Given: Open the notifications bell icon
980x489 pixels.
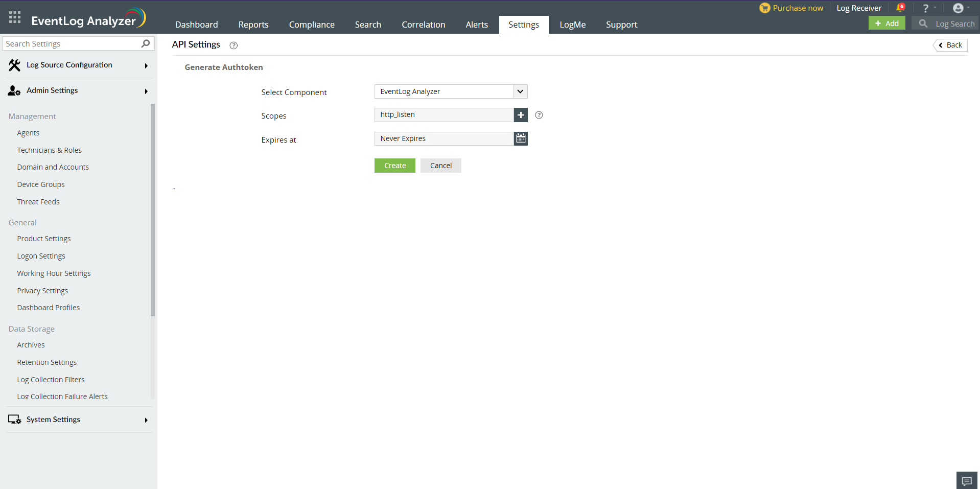Looking at the screenshot, I should [x=900, y=8].
